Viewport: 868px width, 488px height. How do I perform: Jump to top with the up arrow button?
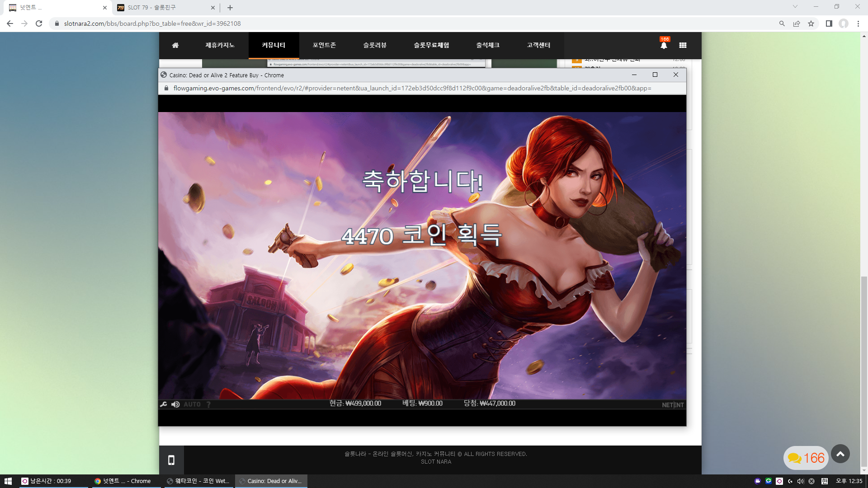pos(840,454)
